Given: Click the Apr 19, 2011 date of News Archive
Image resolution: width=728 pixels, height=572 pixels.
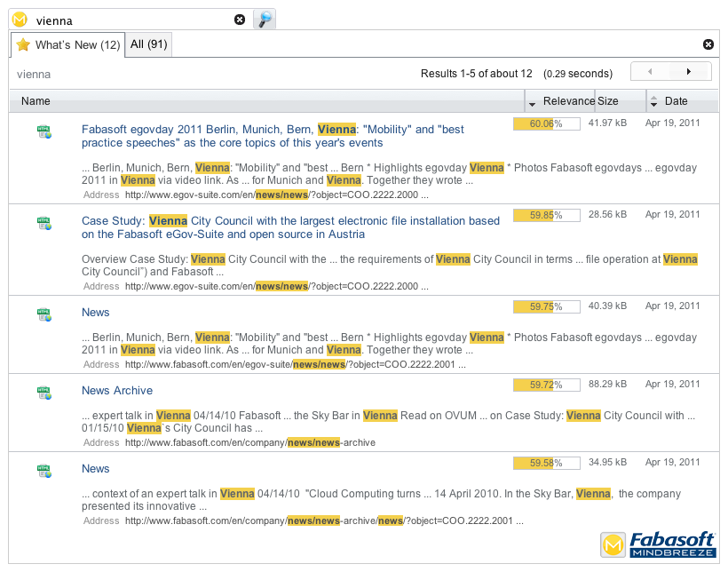Looking at the screenshot, I should point(672,384).
